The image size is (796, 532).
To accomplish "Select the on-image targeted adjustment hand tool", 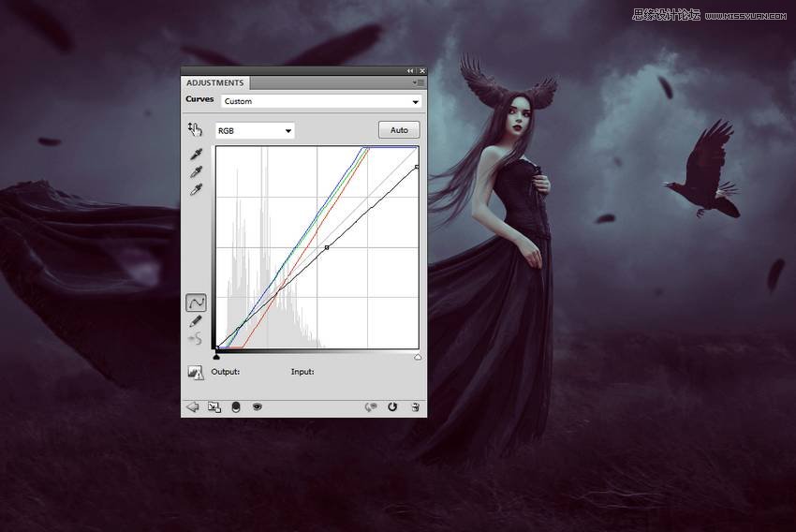I will [x=195, y=129].
